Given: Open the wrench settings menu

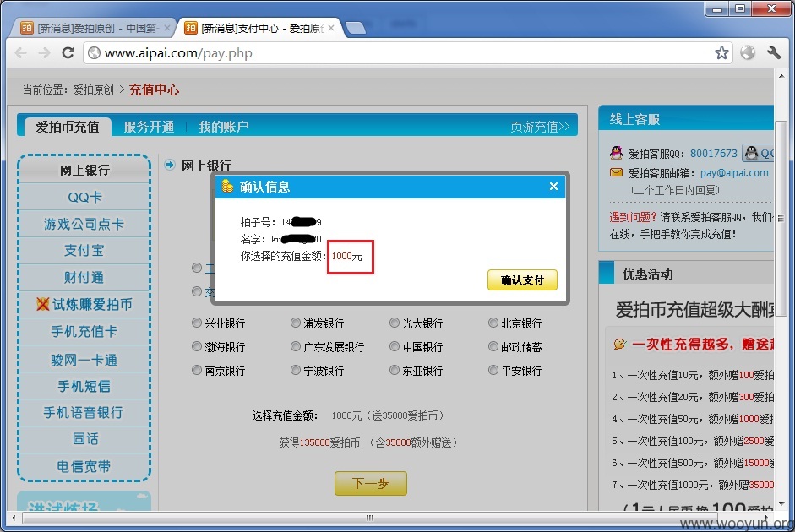Looking at the screenshot, I should 774,52.
